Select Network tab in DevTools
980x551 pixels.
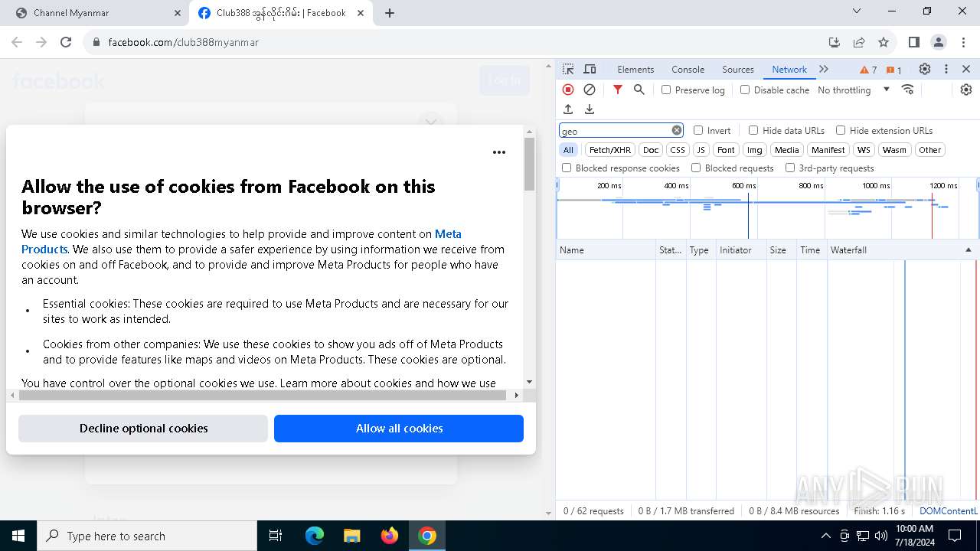point(789,69)
